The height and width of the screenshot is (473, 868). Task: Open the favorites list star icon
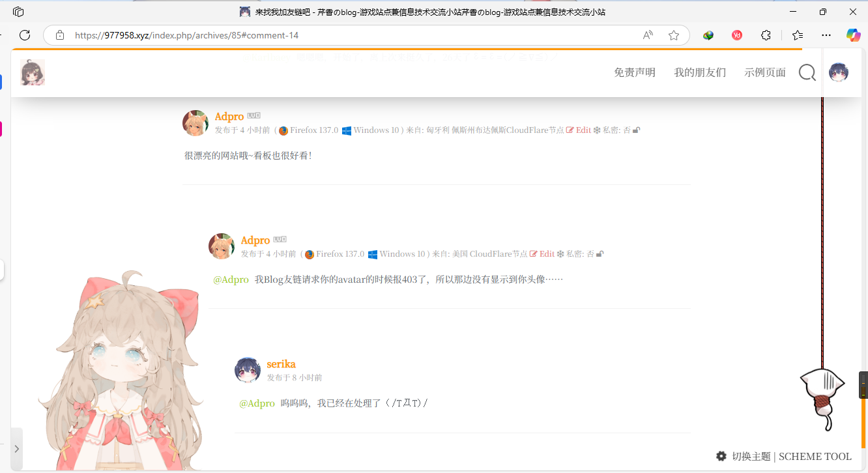click(796, 35)
